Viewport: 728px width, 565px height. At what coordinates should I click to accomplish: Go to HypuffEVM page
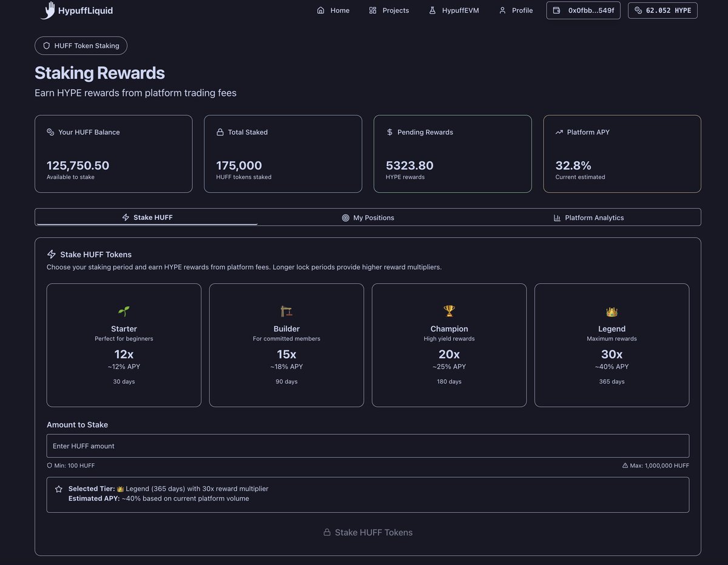[x=454, y=10]
